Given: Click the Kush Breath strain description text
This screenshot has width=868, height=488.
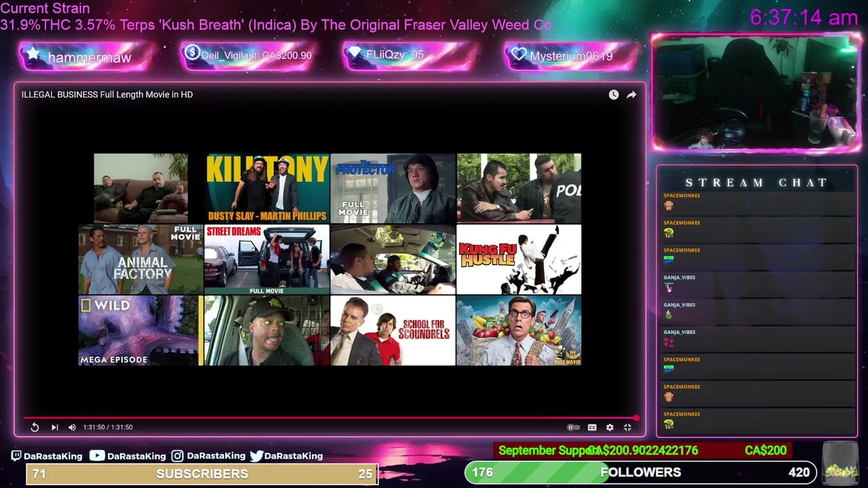Looking at the screenshot, I should click(277, 25).
